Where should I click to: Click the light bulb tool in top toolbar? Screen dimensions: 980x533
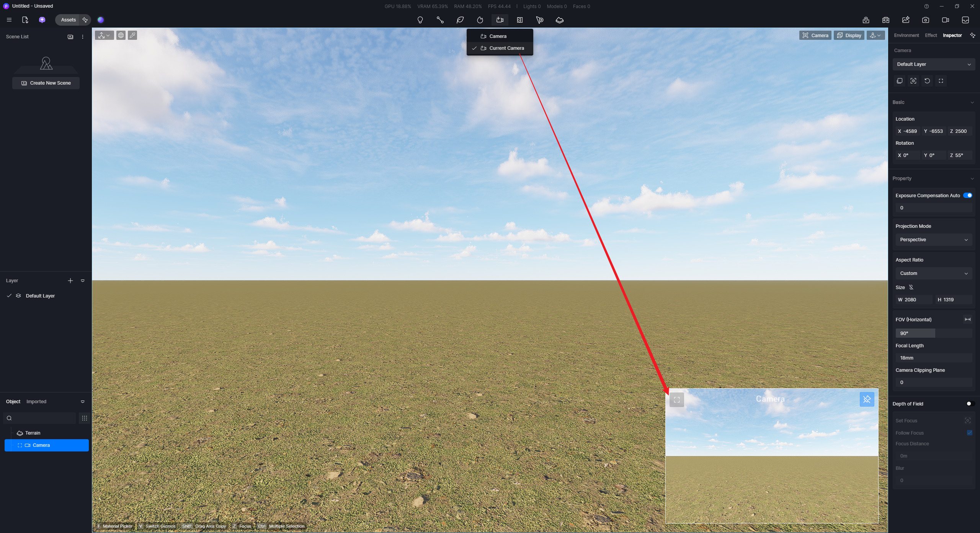[x=420, y=20]
